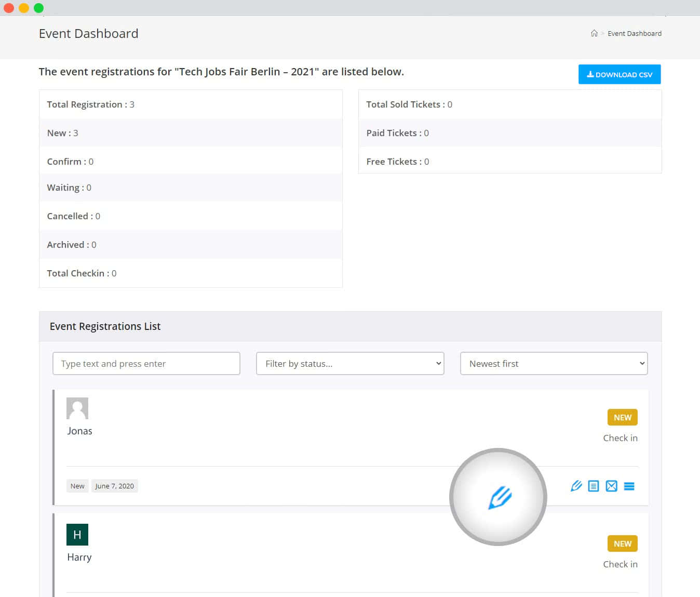
Task: Click Harry's green H avatar
Action: click(77, 535)
